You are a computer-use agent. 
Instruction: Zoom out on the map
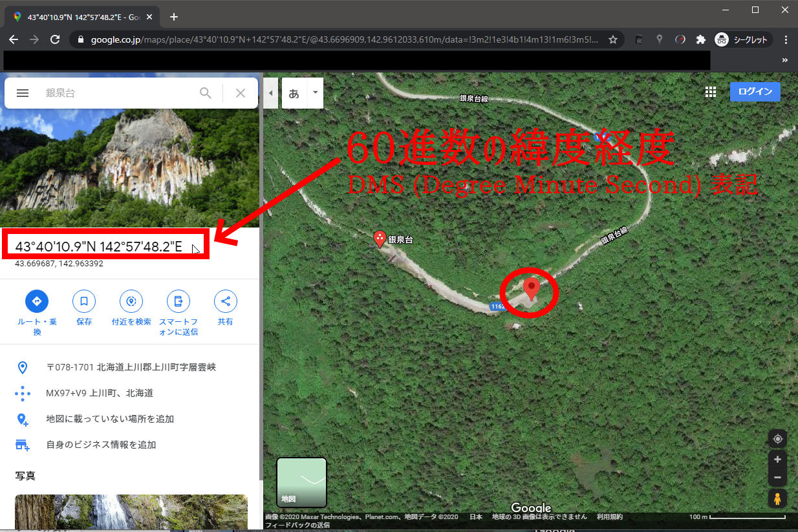[777, 478]
